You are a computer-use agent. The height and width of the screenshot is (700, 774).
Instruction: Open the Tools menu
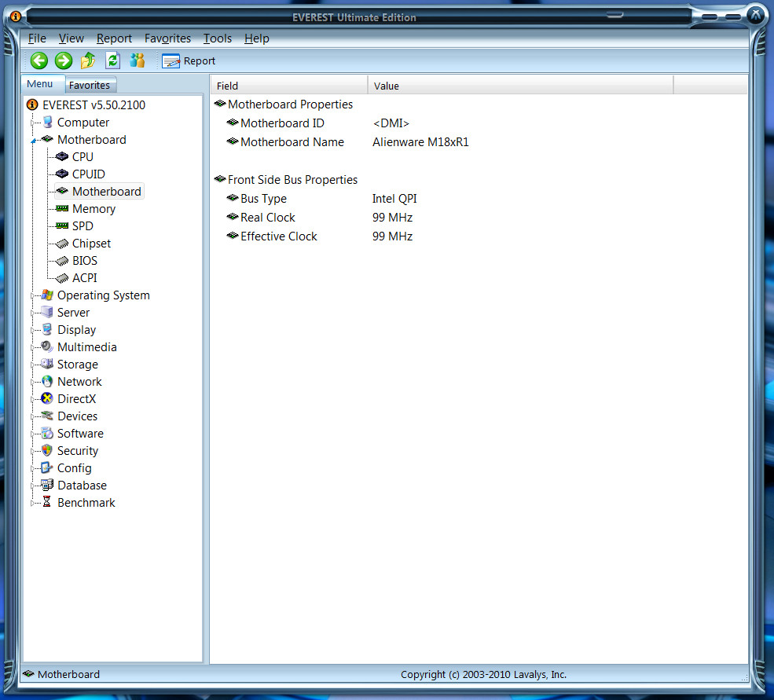point(217,38)
